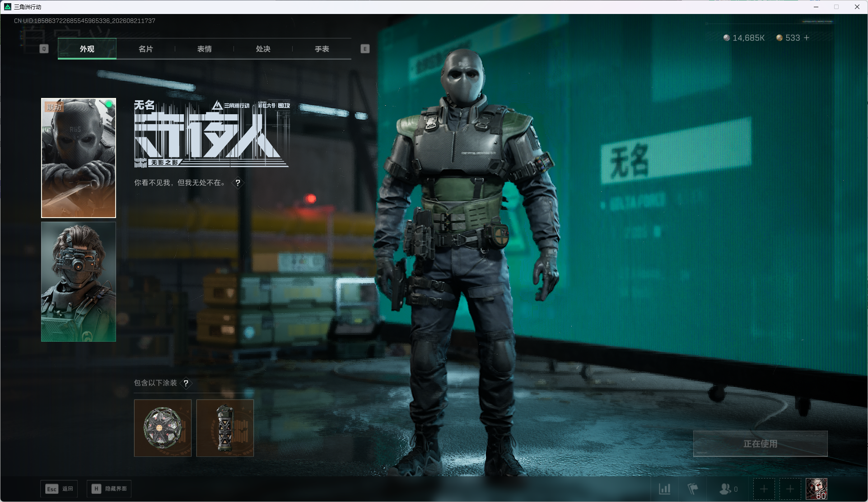This screenshot has width=868, height=502.
Task: Click the 正在使用 button
Action: click(x=761, y=444)
